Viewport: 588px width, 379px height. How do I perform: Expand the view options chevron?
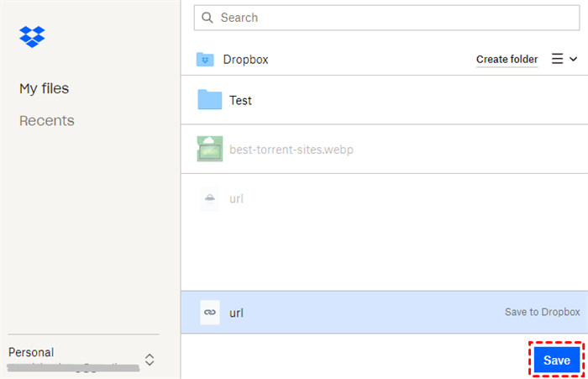[574, 59]
